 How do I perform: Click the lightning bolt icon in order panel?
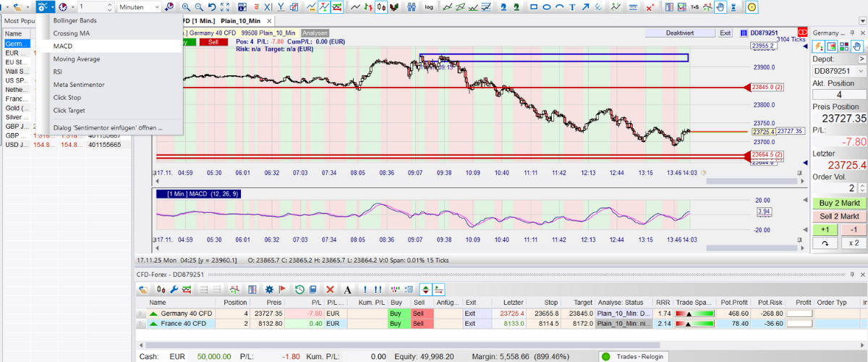tap(818, 46)
